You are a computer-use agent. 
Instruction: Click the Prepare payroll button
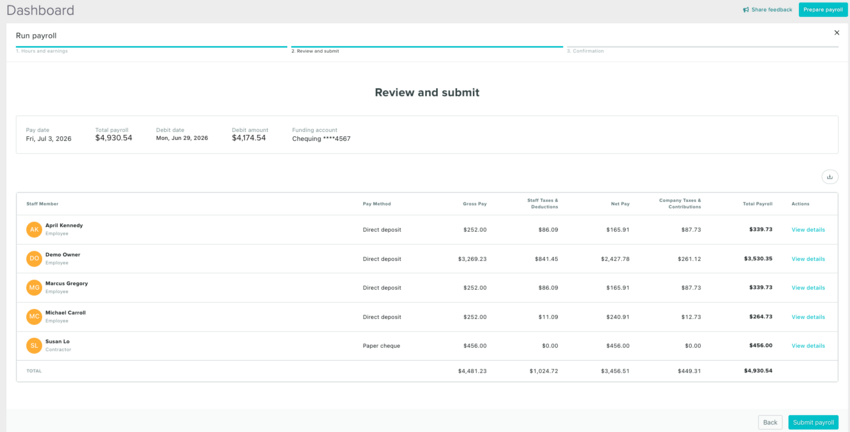coord(823,10)
